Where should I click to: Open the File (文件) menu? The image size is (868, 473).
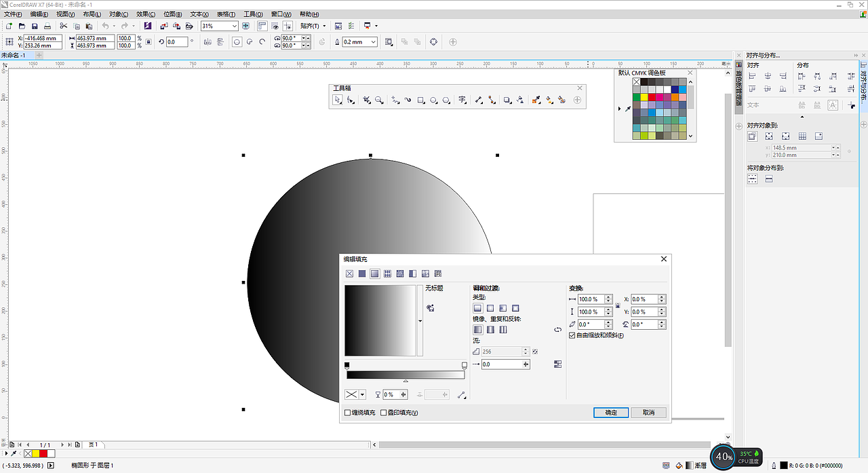[14, 14]
